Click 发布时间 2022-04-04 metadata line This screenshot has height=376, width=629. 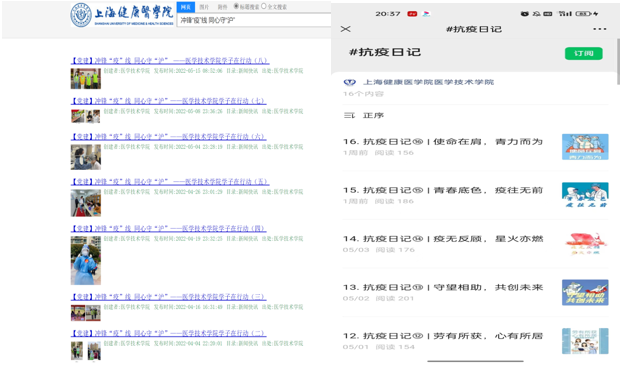204,343
